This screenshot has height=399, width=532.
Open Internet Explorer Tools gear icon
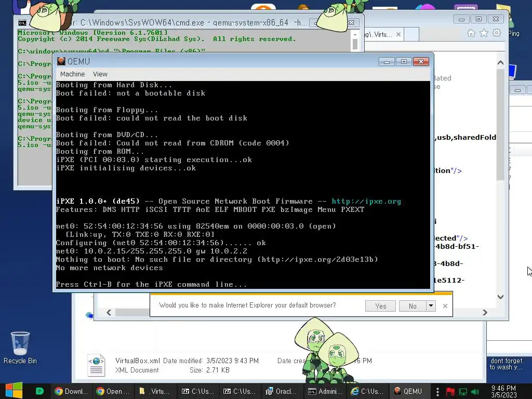point(497,33)
